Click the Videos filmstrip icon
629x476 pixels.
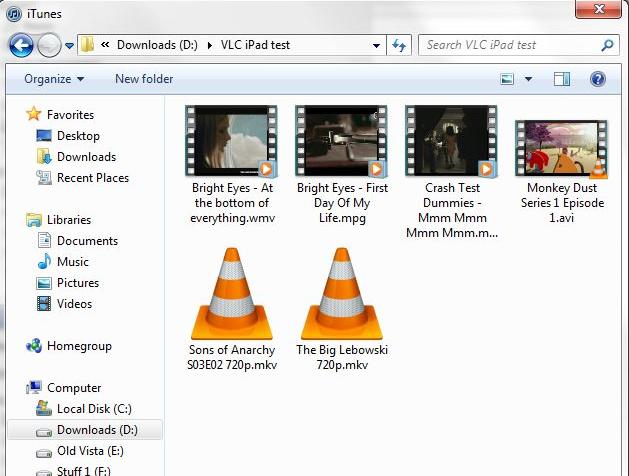pos(44,304)
